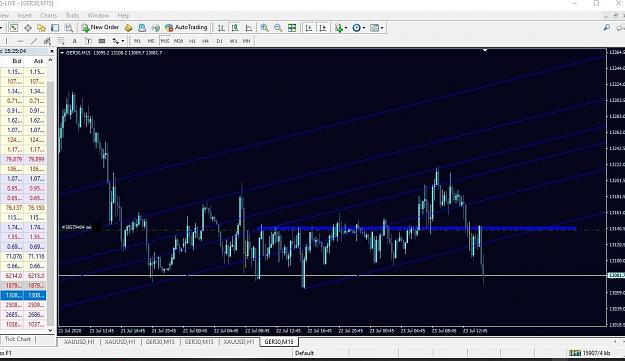The height and width of the screenshot is (361, 625).
Task: Select the text 'A' drawing tool
Action: pyautogui.click(x=75, y=41)
